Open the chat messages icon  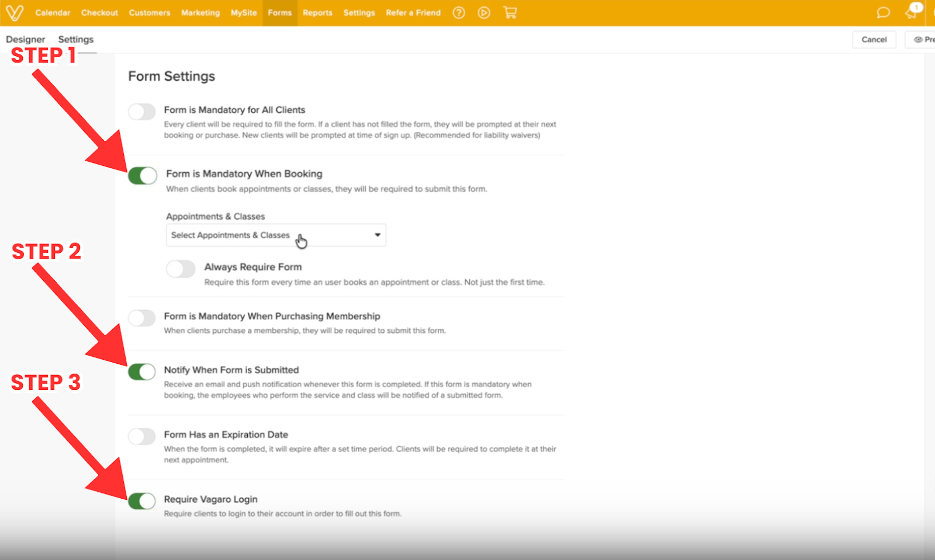click(x=884, y=12)
